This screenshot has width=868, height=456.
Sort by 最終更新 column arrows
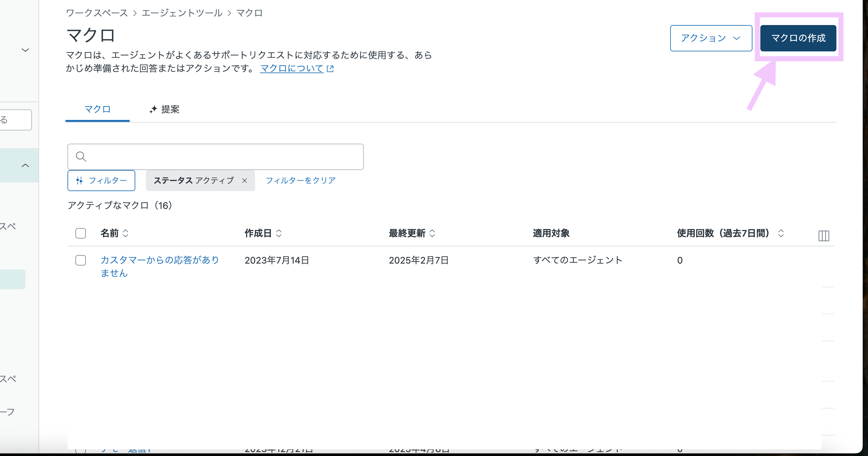tap(432, 233)
